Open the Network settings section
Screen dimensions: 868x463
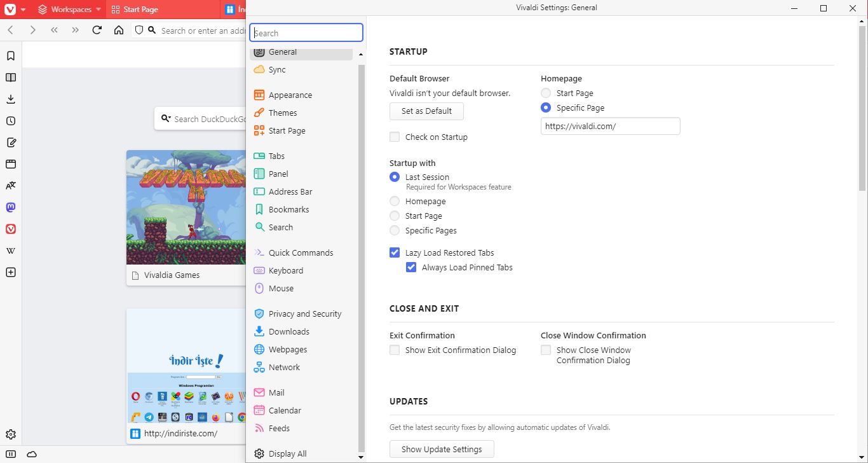click(x=301, y=367)
